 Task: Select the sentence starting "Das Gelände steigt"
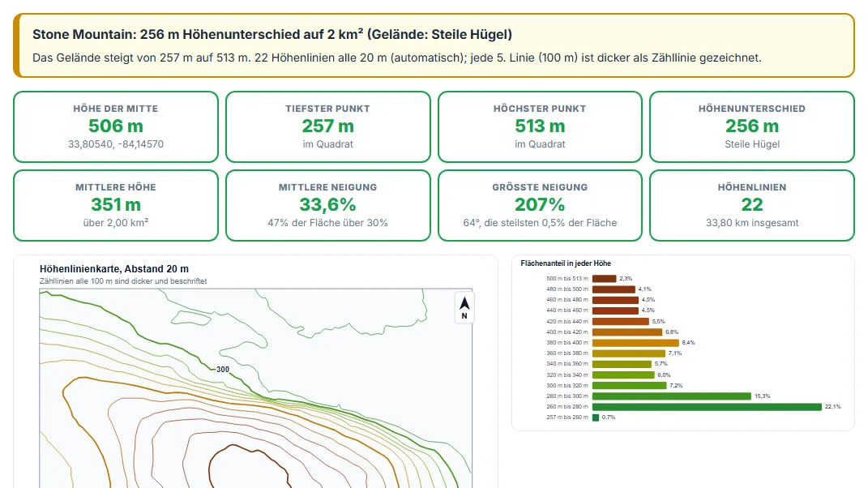pos(397,58)
